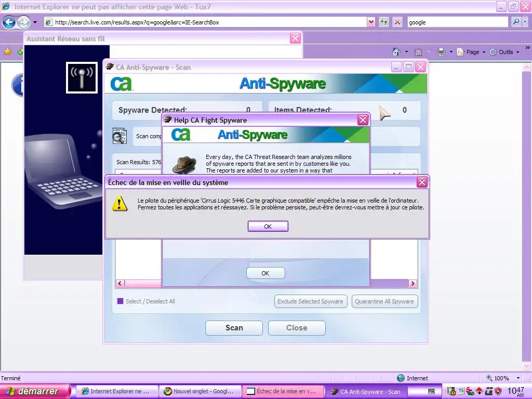
Task: Click the taskbar clock showing 10:47 AM
Action: coord(516,392)
